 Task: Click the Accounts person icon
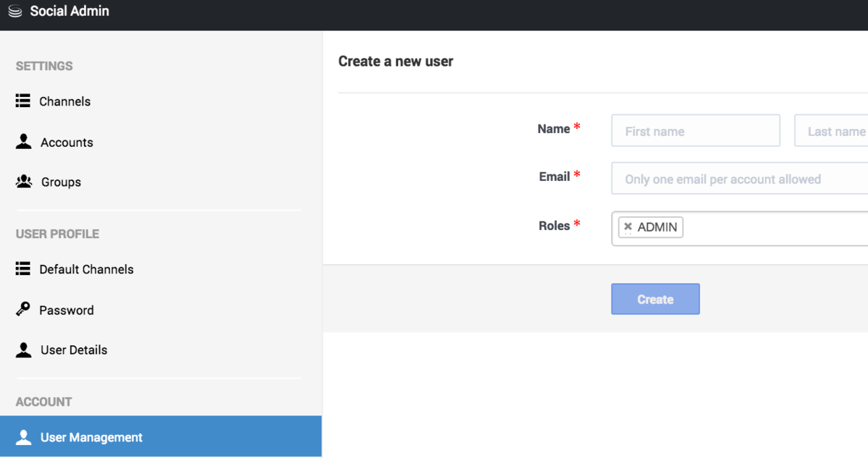[x=23, y=142]
